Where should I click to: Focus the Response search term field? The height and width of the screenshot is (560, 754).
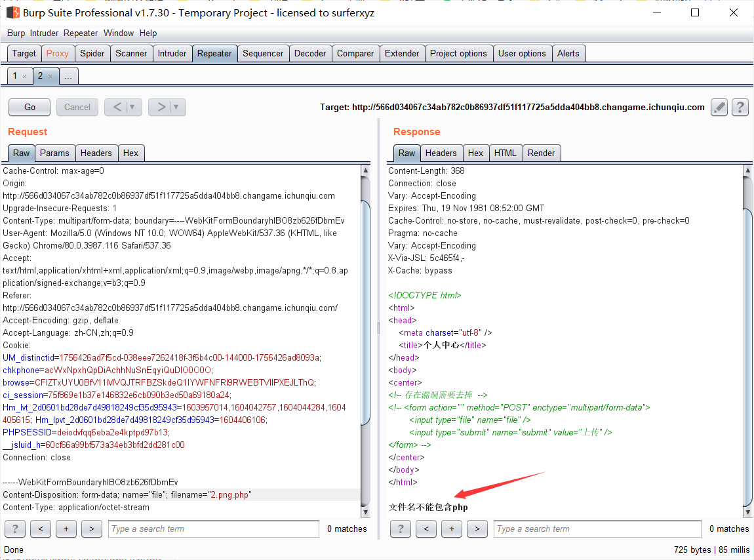pos(597,529)
